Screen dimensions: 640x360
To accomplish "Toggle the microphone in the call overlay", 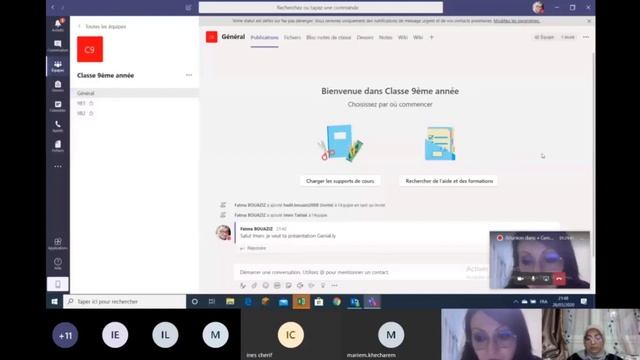I will click(533, 278).
